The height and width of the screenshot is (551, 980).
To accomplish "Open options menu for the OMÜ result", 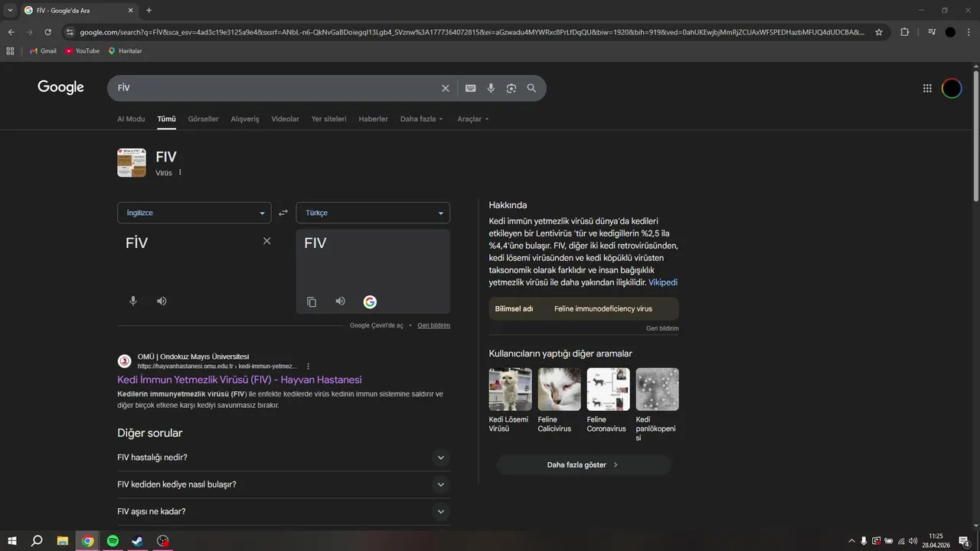I will (x=309, y=367).
